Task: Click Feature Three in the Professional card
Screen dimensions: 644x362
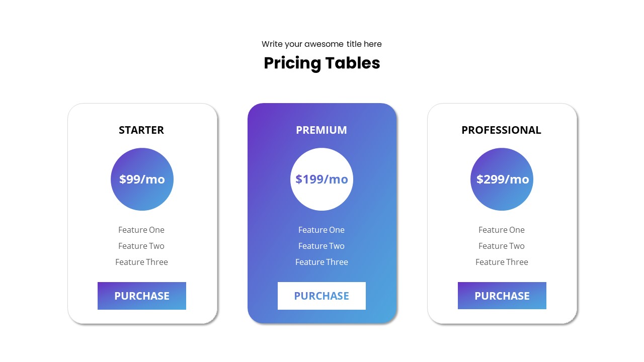Action: (502, 262)
